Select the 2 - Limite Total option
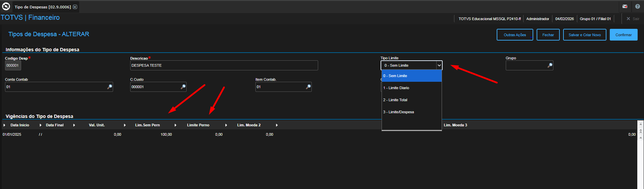Viewport: 644px width, 189px height. [x=411, y=100]
